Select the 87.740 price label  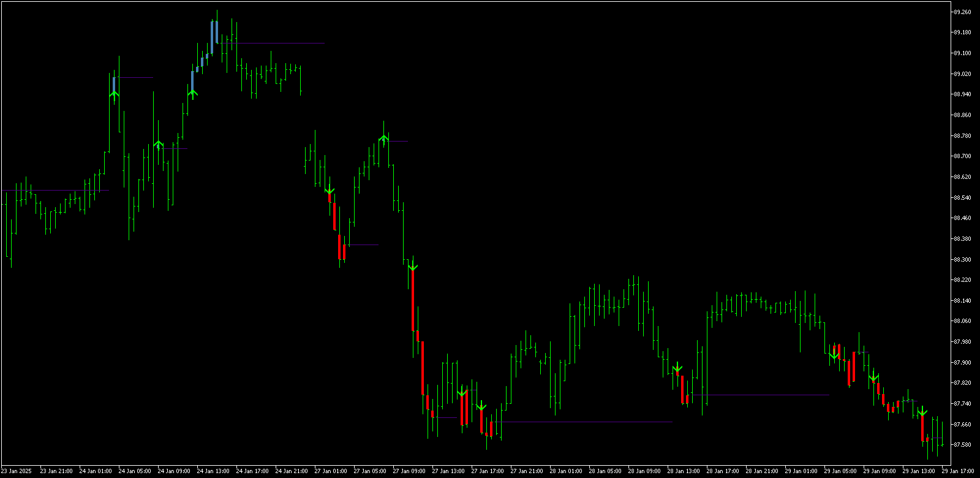pyautogui.click(x=962, y=404)
